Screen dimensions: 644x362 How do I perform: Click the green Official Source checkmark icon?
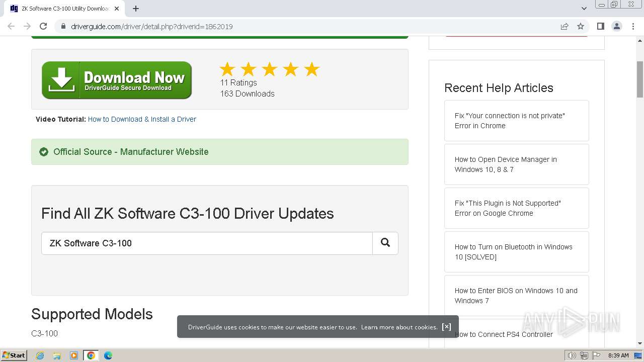coord(44,152)
